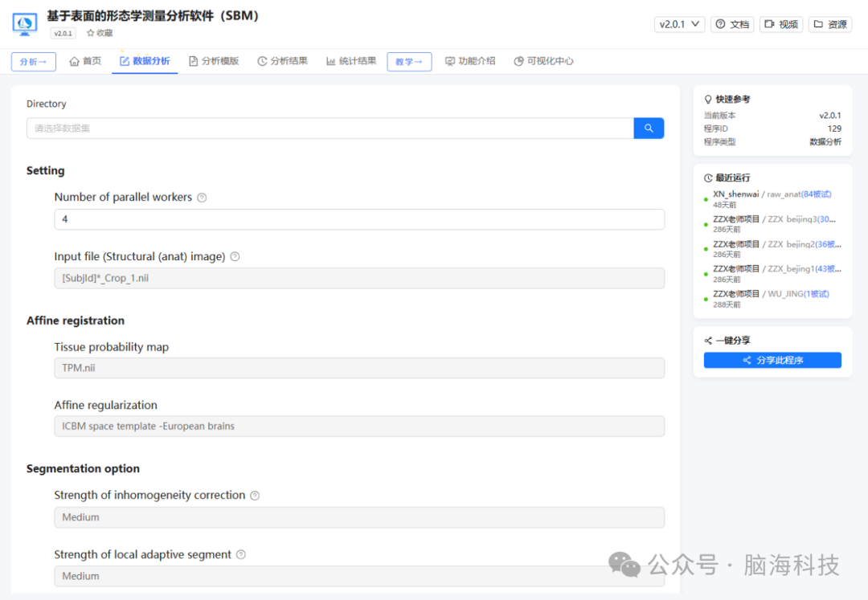The width and height of the screenshot is (868, 600).
Task: Open recent run ZZX_bejing1
Action: pos(776,269)
